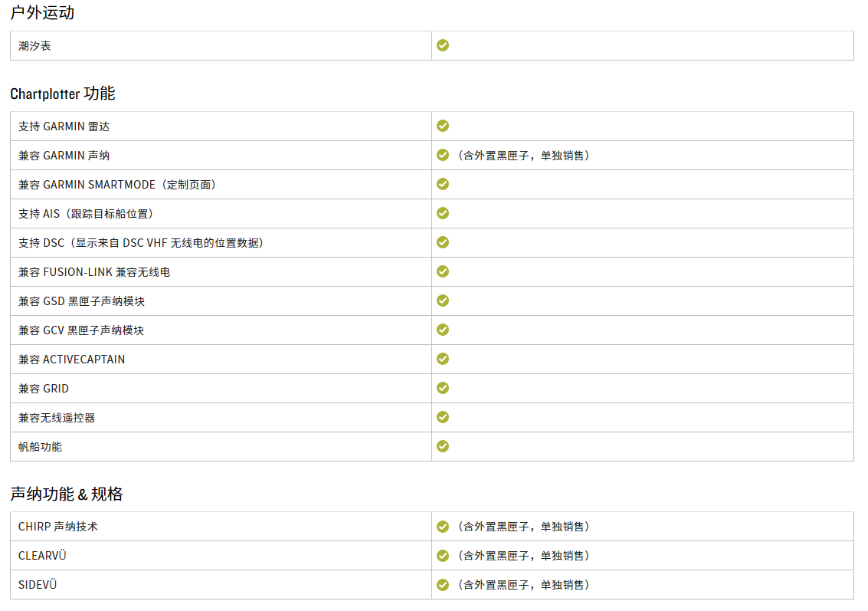Select the 兼容 ACTIVECAPTAIN label
The height and width of the screenshot is (611, 868).
pyautogui.click(x=71, y=360)
